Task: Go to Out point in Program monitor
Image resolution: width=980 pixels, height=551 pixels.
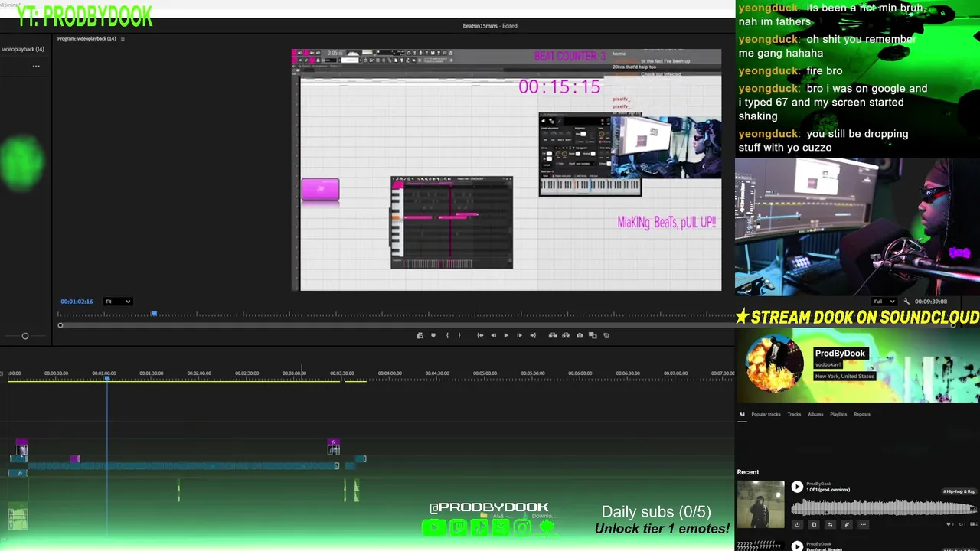Action: 533,335
